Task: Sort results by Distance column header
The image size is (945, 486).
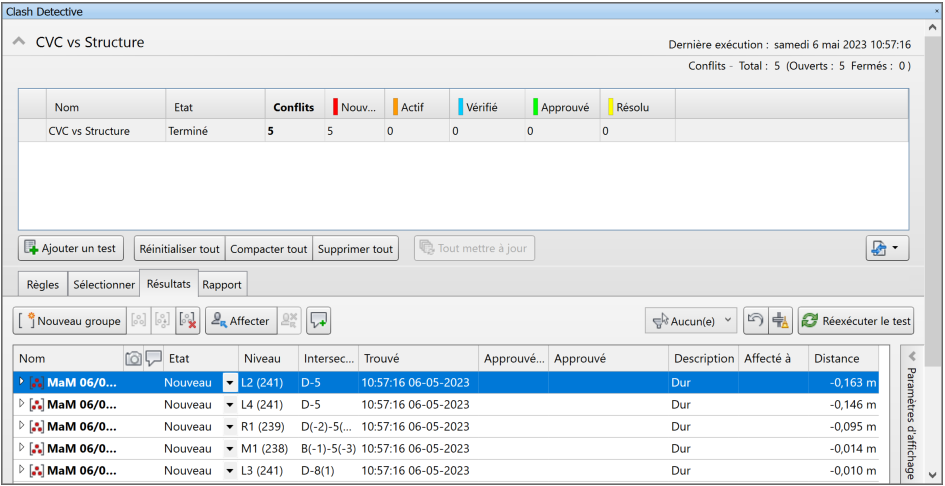Action: (843, 359)
